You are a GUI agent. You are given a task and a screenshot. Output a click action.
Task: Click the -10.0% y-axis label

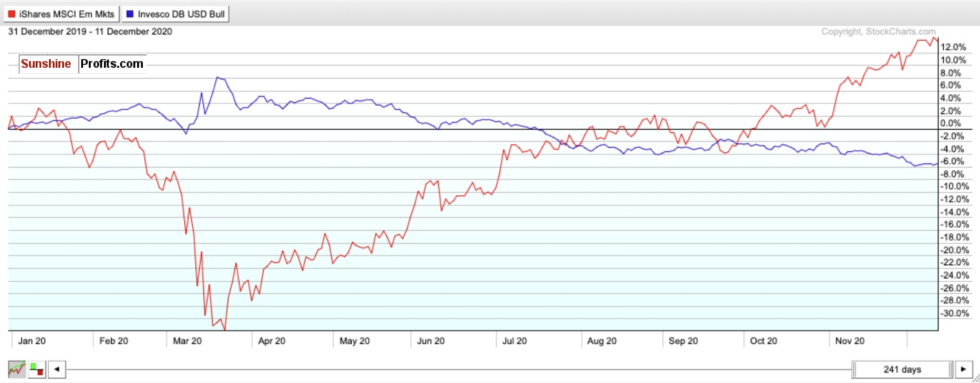tap(955, 186)
